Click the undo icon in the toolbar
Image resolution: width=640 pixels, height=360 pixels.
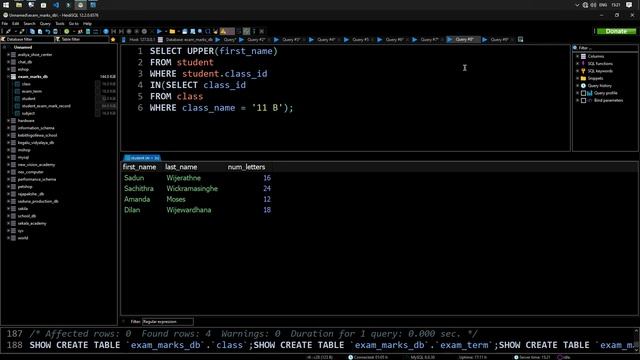[48, 31]
